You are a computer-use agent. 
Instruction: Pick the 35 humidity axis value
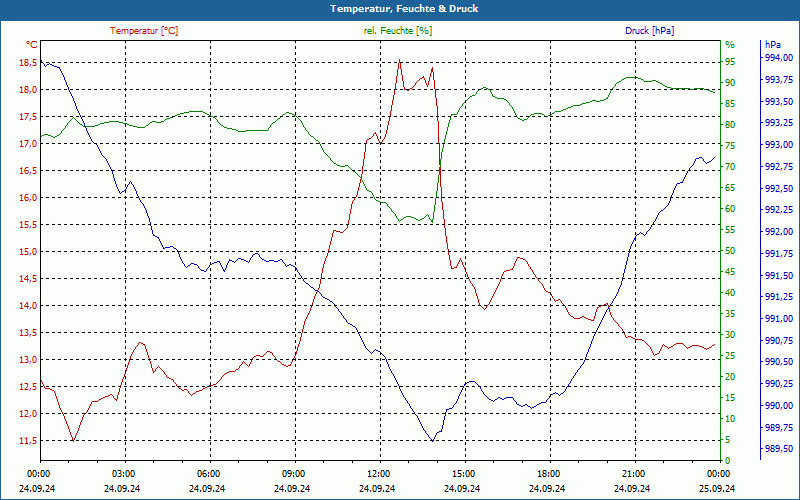click(x=730, y=314)
